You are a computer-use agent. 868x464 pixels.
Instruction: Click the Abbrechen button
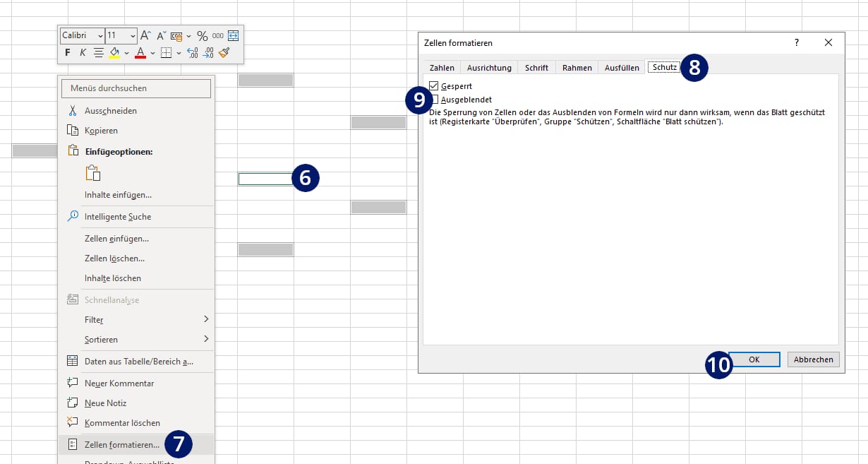(813, 359)
